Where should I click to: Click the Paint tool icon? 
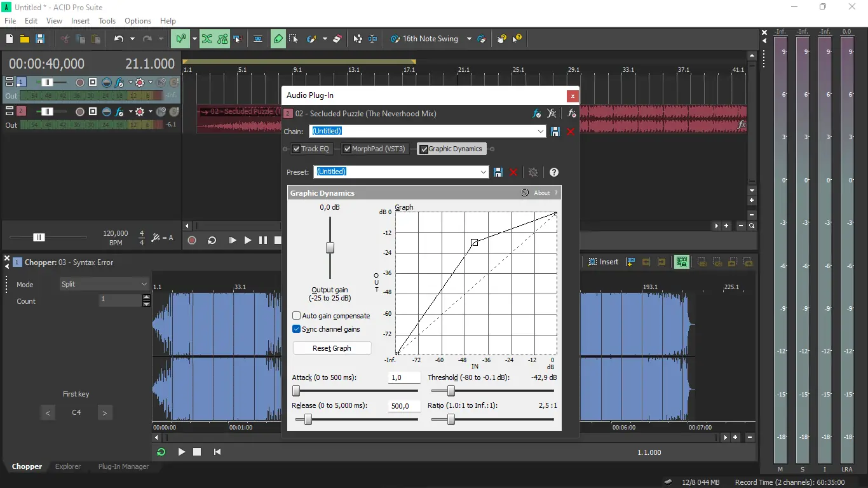coord(311,39)
